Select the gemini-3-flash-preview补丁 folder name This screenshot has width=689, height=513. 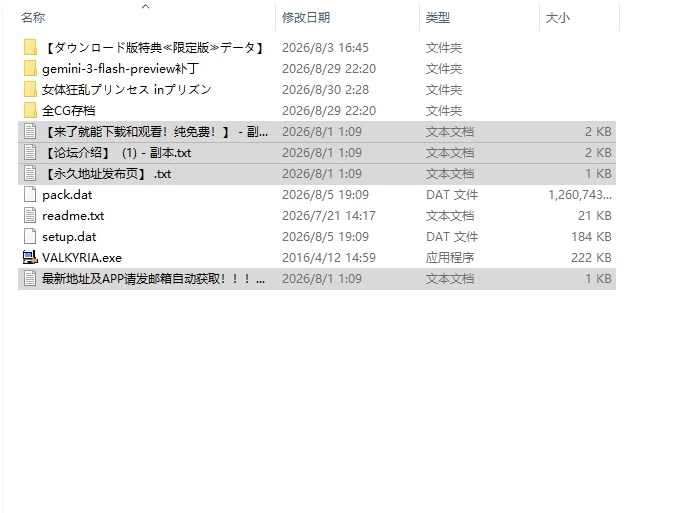(120, 69)
